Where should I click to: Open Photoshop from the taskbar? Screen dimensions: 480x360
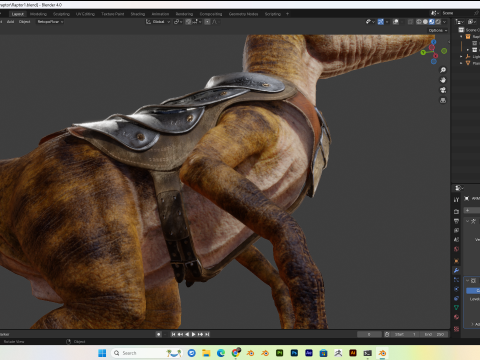point(294,353)
